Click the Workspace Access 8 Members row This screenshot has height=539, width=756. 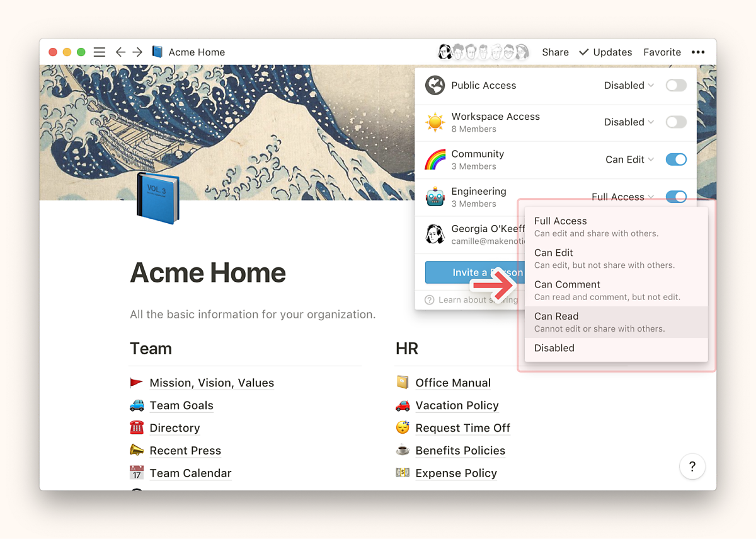coord(556,122)
